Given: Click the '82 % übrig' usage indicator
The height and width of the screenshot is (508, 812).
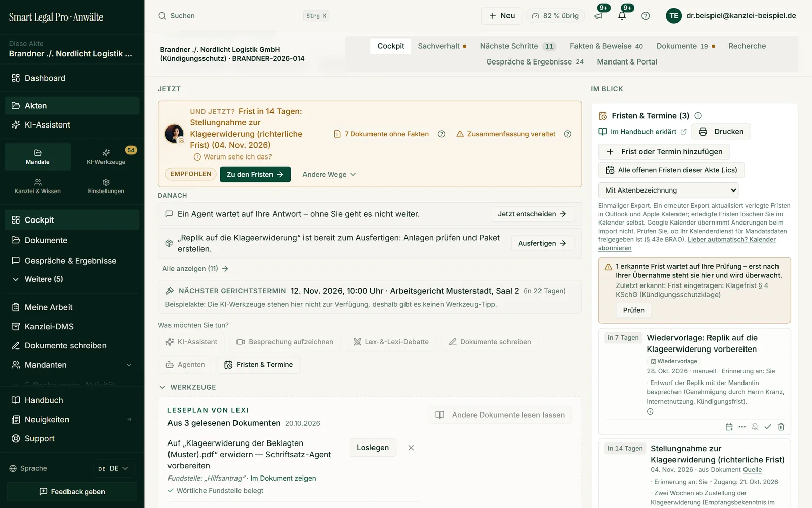Looking at the screenshot, I should pos(555,16).
